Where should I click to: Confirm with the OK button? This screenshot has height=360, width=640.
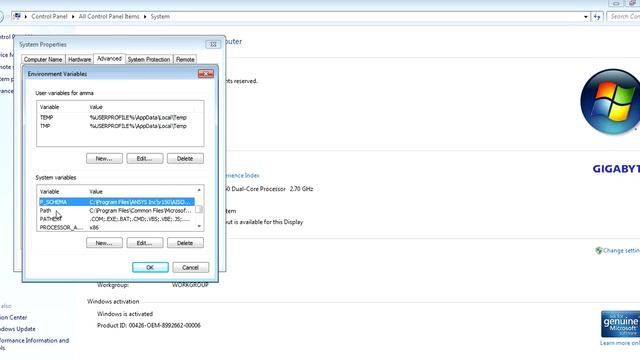point(150,267)
